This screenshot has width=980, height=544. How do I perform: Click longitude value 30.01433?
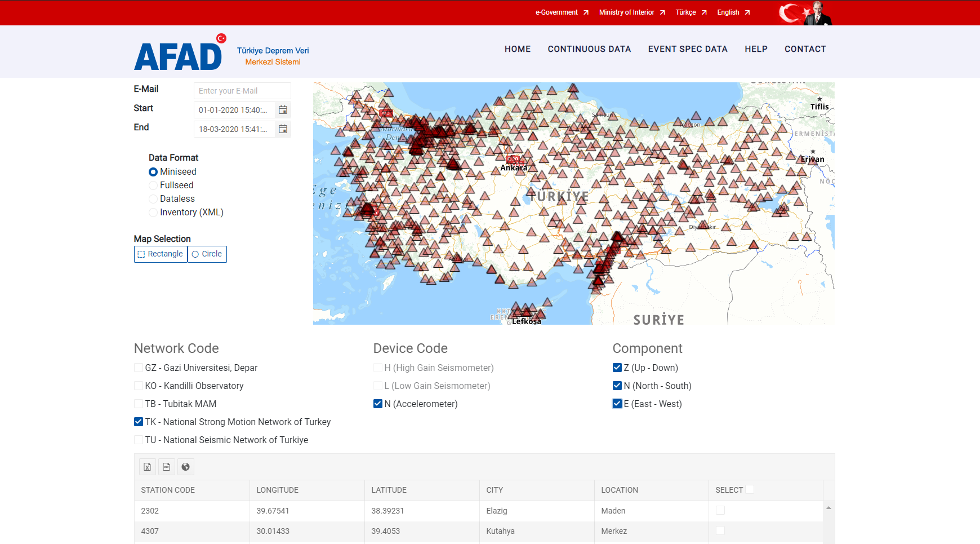(308, 531)
